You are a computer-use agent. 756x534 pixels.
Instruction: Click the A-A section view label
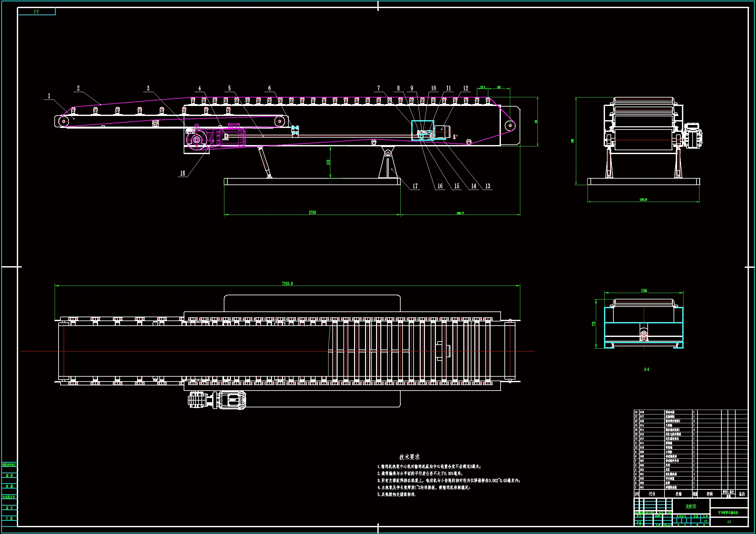pyautogui.click(x=646, y=369)
